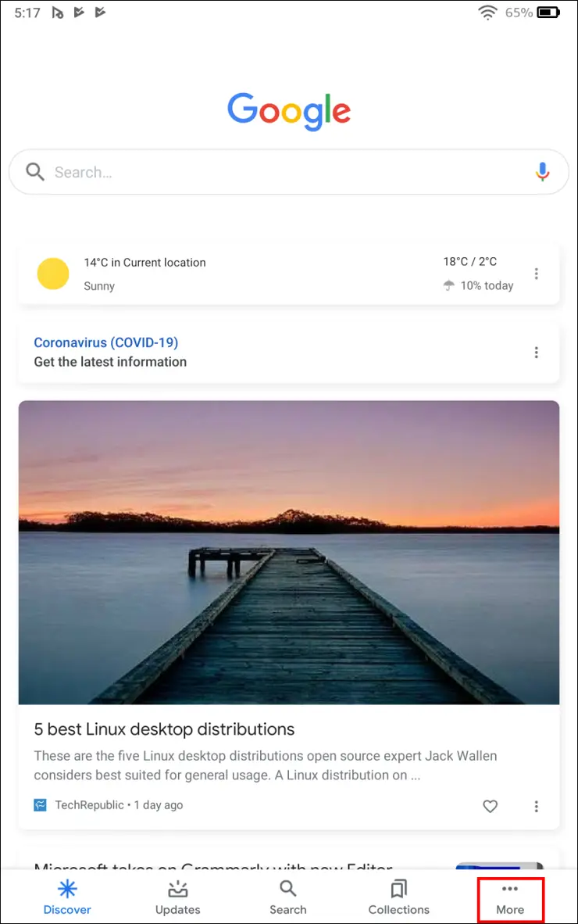Tap the pier sunset article image
The width and height of the screenshot is (578, 924).
[x=289, y=552]
